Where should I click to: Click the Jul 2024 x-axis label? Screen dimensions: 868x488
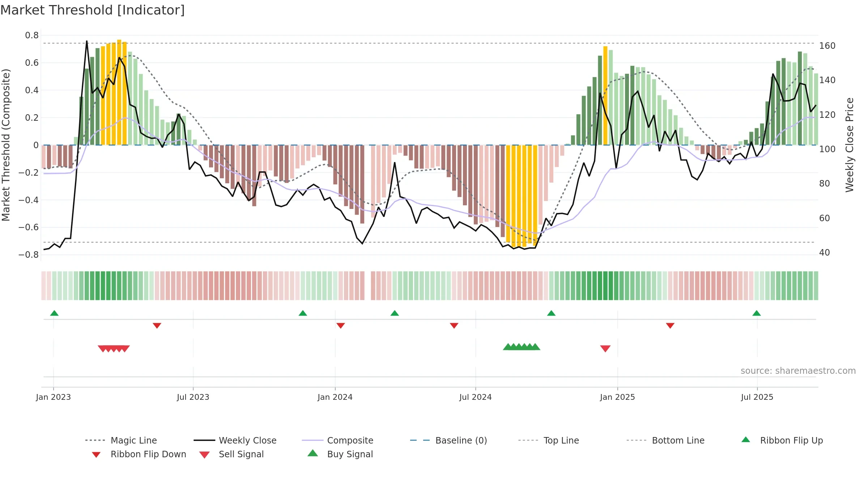[x=476, y=397]
